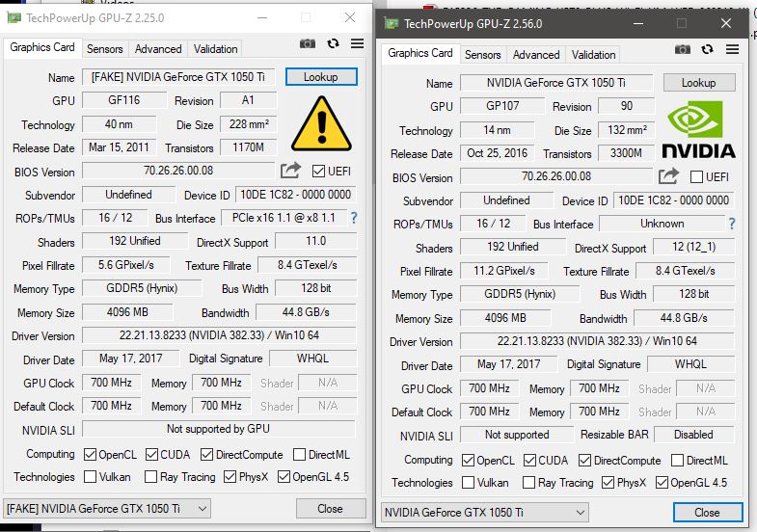Viewport: 757px width, 532px height.
Task: Click refresh icon in GPU-Z 2.56.0 window
Action: tap(707, 49)
